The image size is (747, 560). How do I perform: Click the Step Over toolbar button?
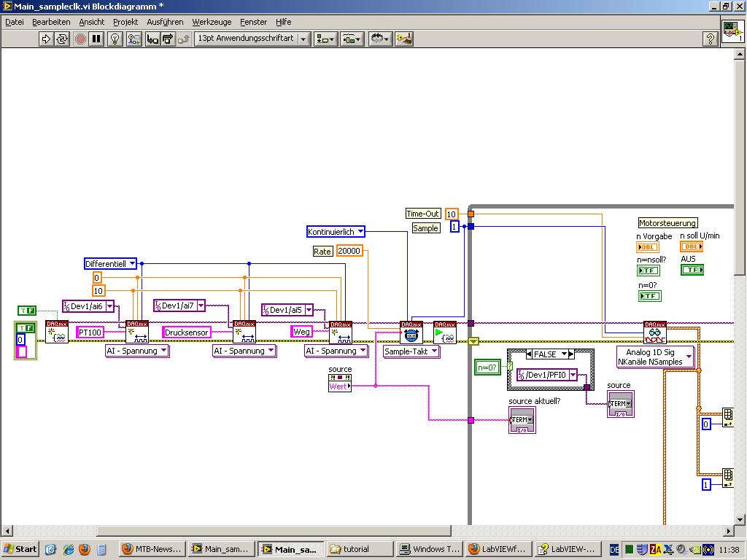point(168,39)
